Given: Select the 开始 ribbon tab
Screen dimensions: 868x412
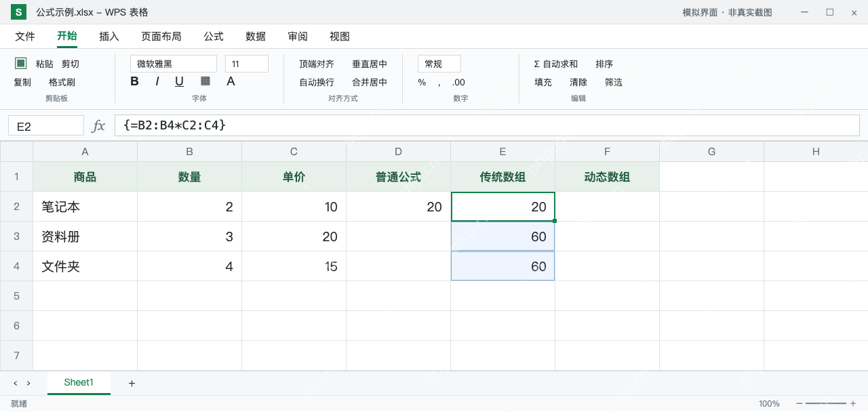Looking at the screenshot, I should coord(67,37).
